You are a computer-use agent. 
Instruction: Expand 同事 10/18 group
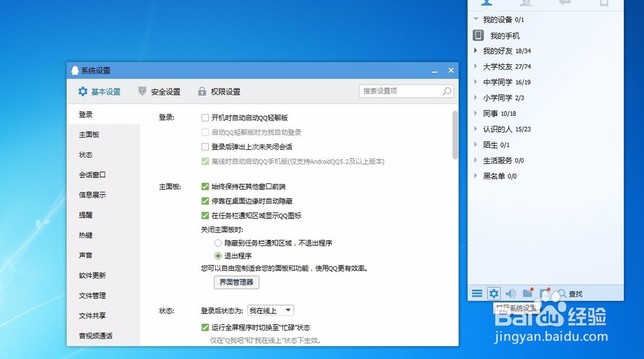coord(476,113)
